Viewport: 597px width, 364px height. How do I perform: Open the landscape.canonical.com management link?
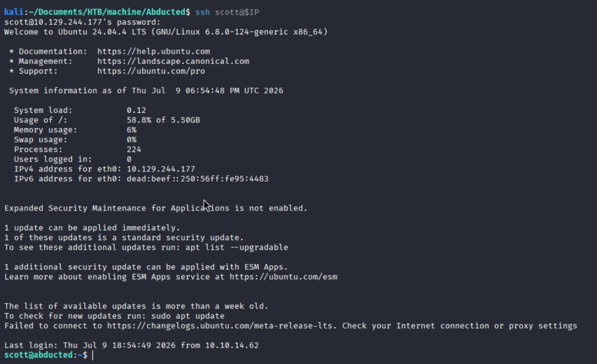point(173,61)
